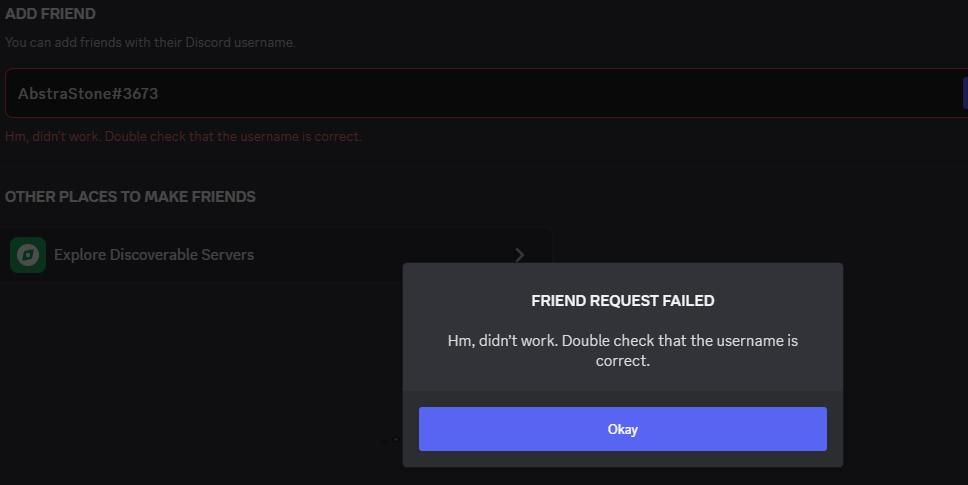Click the purple button at the input's right edge
Image resolution: width=968 pixels, height=485 pixels.
[964, 94]
